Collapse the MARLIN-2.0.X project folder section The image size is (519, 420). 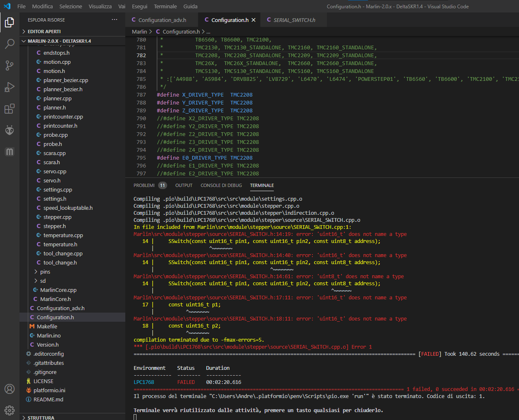click(59, 41)
